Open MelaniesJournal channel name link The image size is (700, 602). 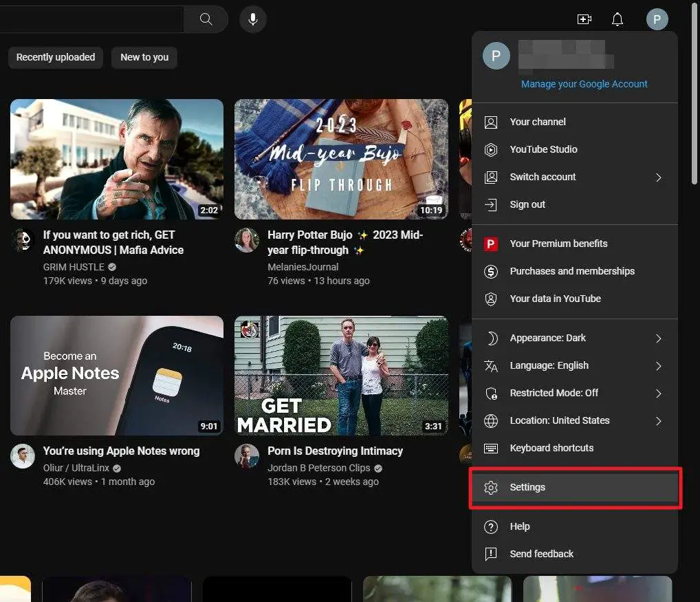pos(303,267)
